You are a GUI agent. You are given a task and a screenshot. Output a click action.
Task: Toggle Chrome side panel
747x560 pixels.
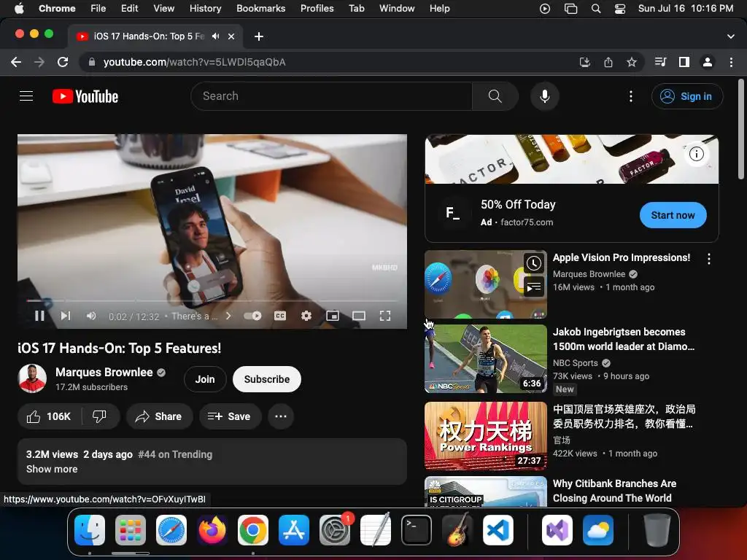tap(684, 62)
